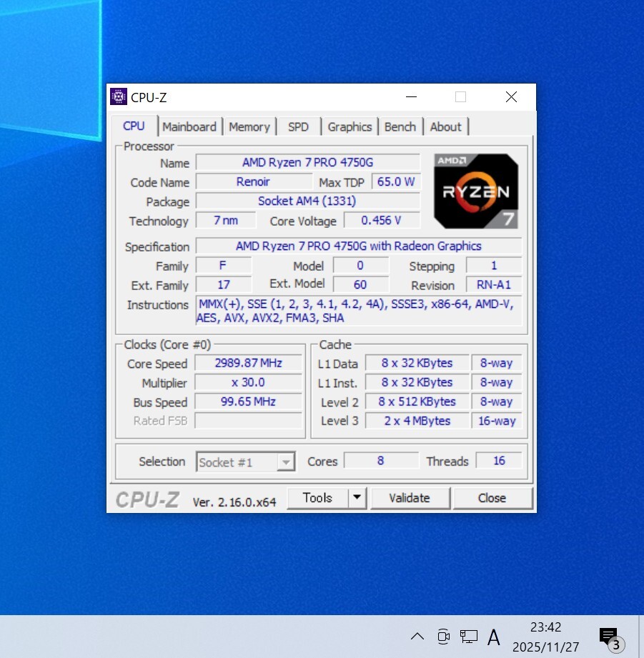Select the SPD tab
The width and height of the screenshot is (644, 658).
click(298, 126)
